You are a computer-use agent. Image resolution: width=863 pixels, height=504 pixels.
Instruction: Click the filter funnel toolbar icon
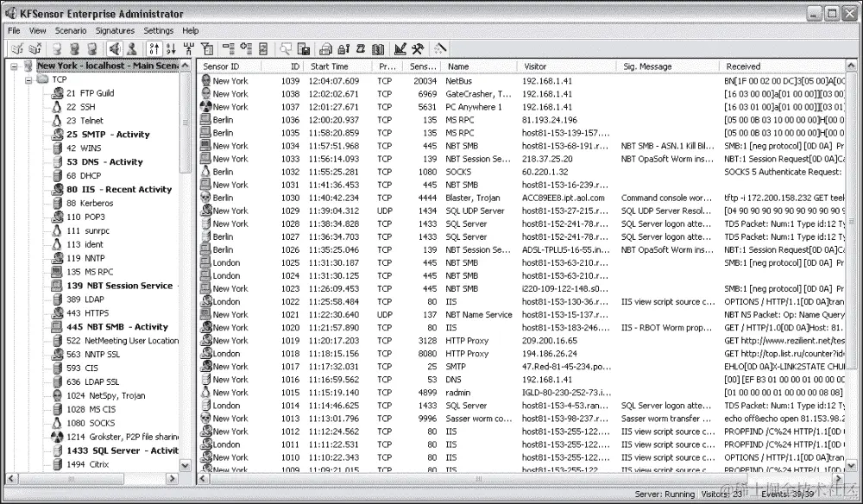click(207, 49)
